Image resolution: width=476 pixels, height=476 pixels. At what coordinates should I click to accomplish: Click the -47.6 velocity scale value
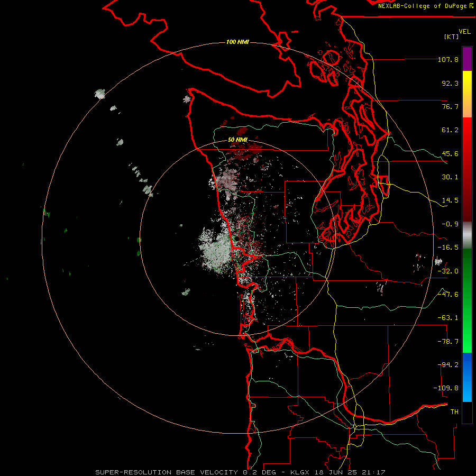click(x=448, y=295)
